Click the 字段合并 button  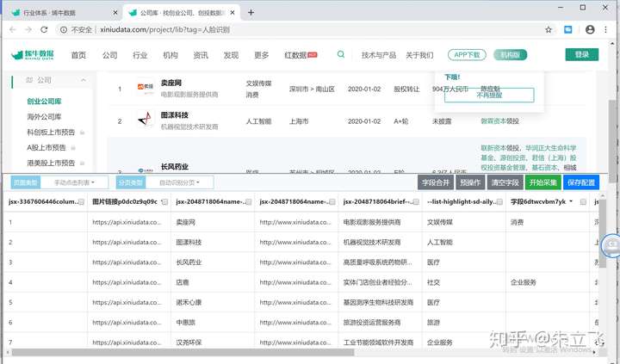pos(436,182)
